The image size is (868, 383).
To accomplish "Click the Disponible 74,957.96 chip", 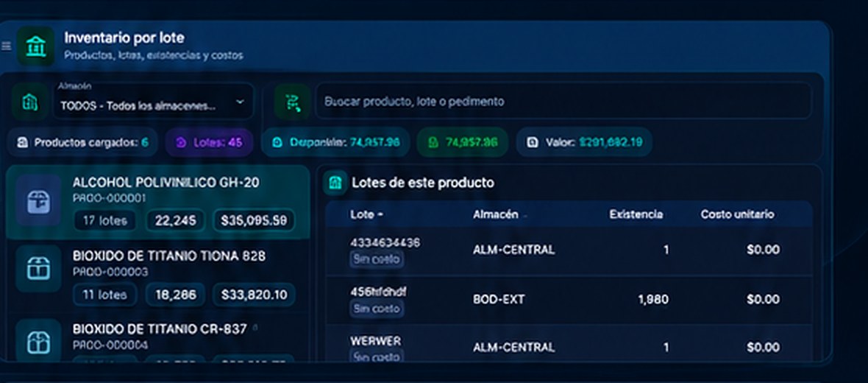I will tap(335, 142).
